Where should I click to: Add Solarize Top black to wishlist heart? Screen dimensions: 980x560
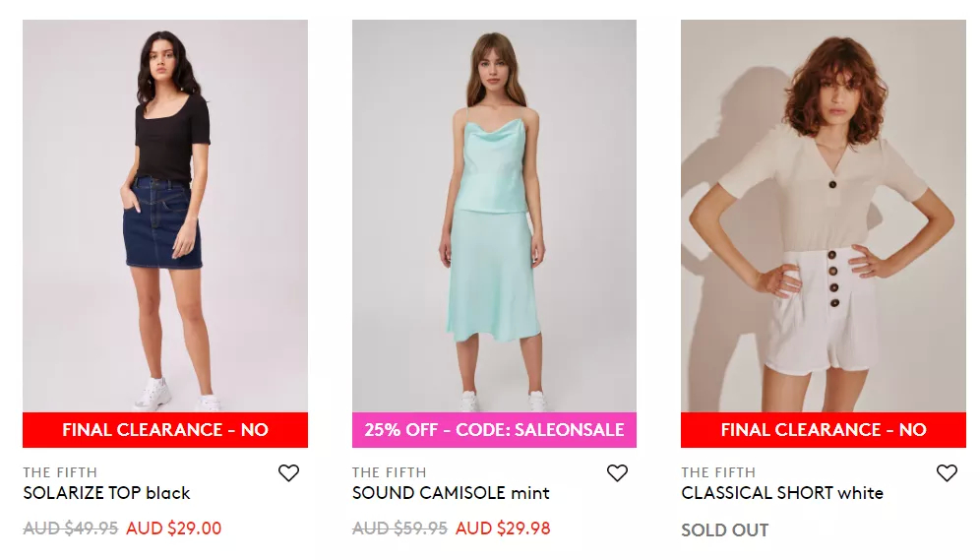[288, 473]
